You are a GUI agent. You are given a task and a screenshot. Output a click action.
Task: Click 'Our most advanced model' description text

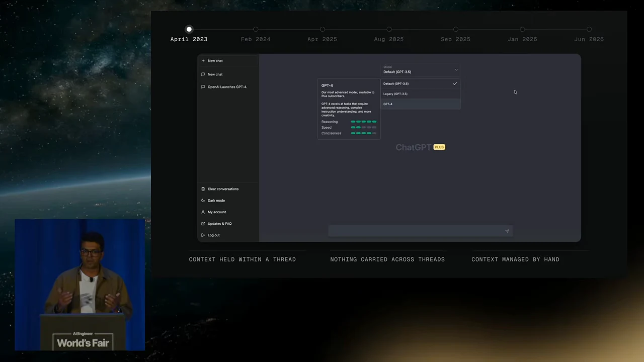(348, 94)
